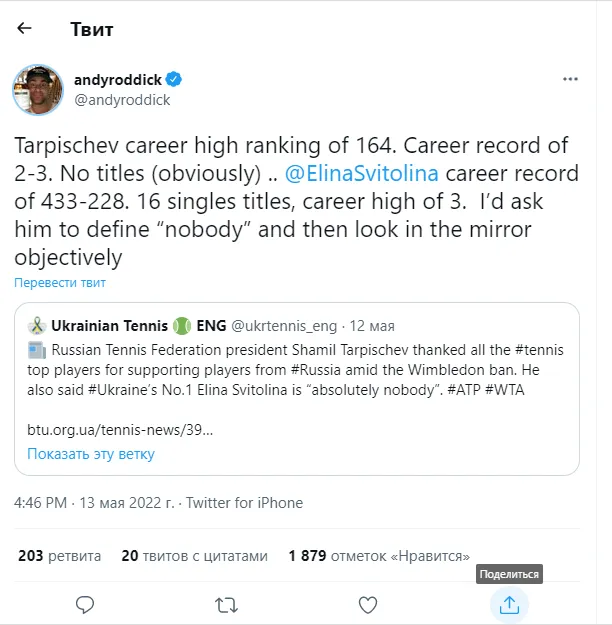612x625 pixels.
Task: Click the retweet arrows icon
Action: (x=227, y=604)
